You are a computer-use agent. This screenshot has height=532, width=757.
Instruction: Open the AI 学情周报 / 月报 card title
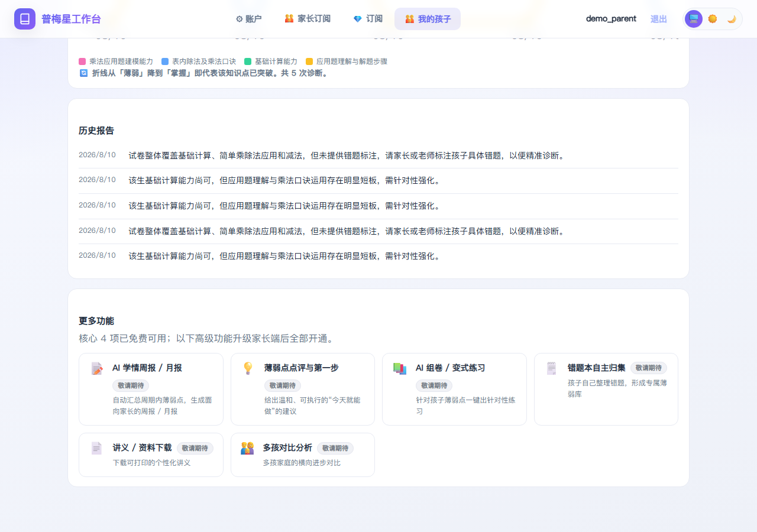(147, 368)
